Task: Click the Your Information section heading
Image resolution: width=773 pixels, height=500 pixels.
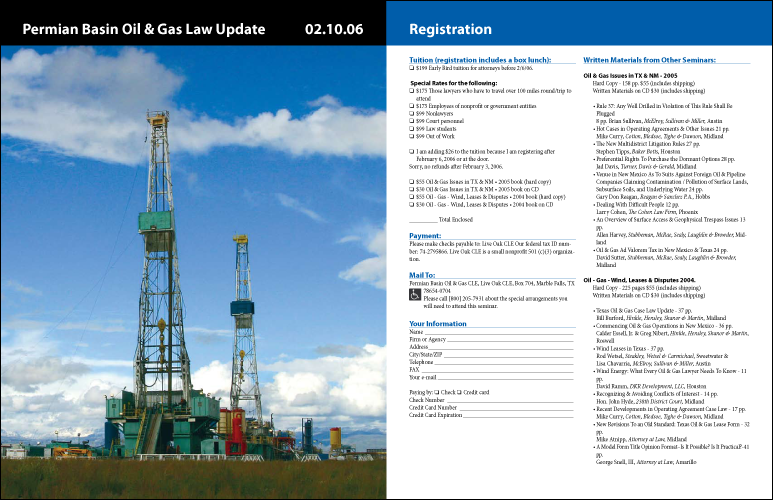Action: (x=438, y=324)
